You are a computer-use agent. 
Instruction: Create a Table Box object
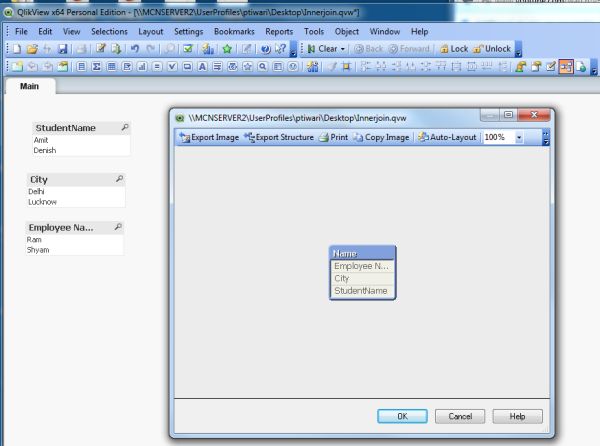(112, 67)
